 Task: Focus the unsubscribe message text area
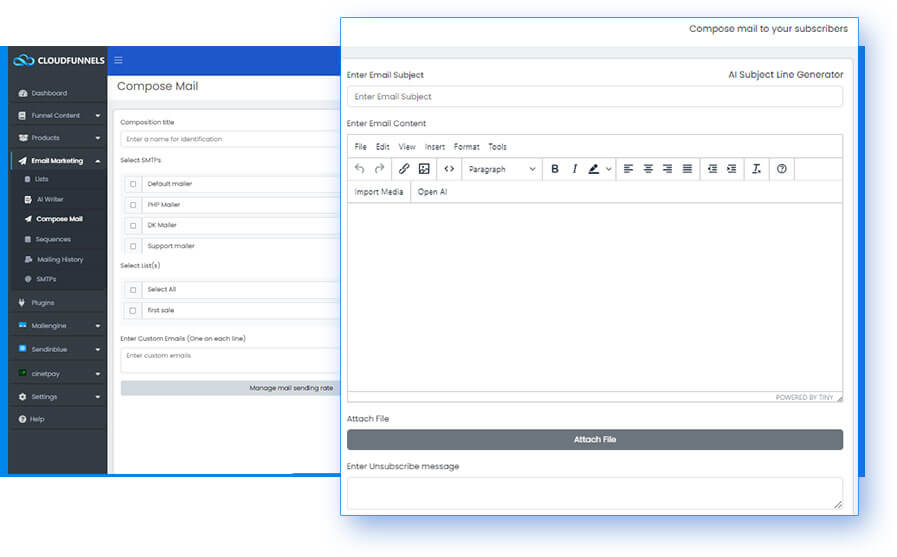pos(594,493)
